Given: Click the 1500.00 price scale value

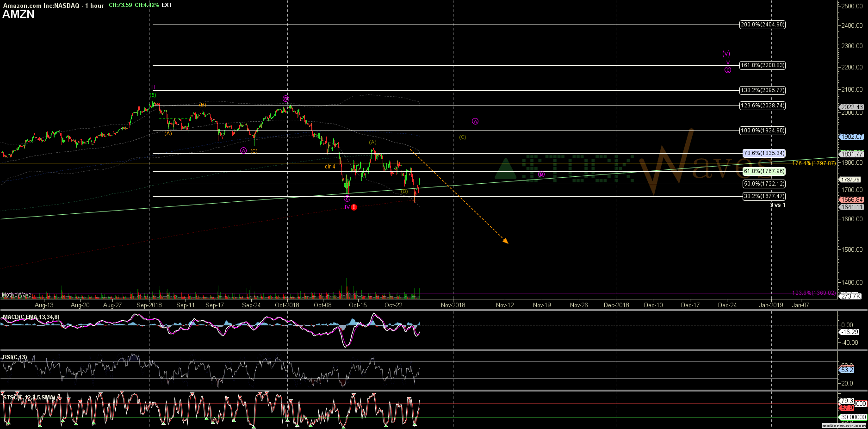Looking at the screenshot, I should tap(852, 249).
